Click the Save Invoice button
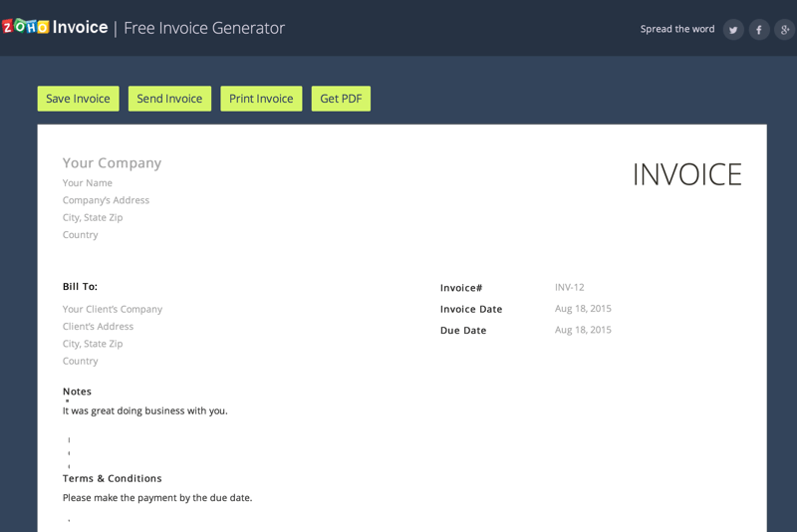The image size is (797, 532). point(79,99)
